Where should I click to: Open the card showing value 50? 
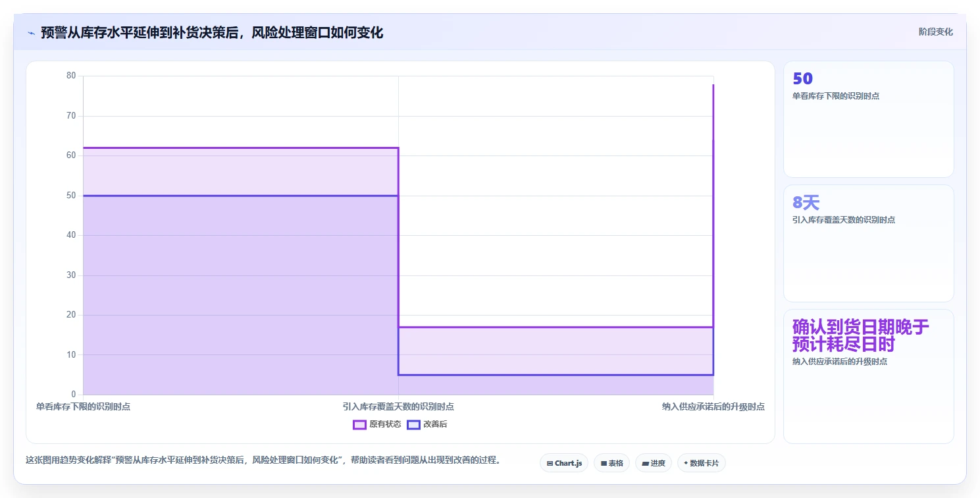click(x=868, y=119)
